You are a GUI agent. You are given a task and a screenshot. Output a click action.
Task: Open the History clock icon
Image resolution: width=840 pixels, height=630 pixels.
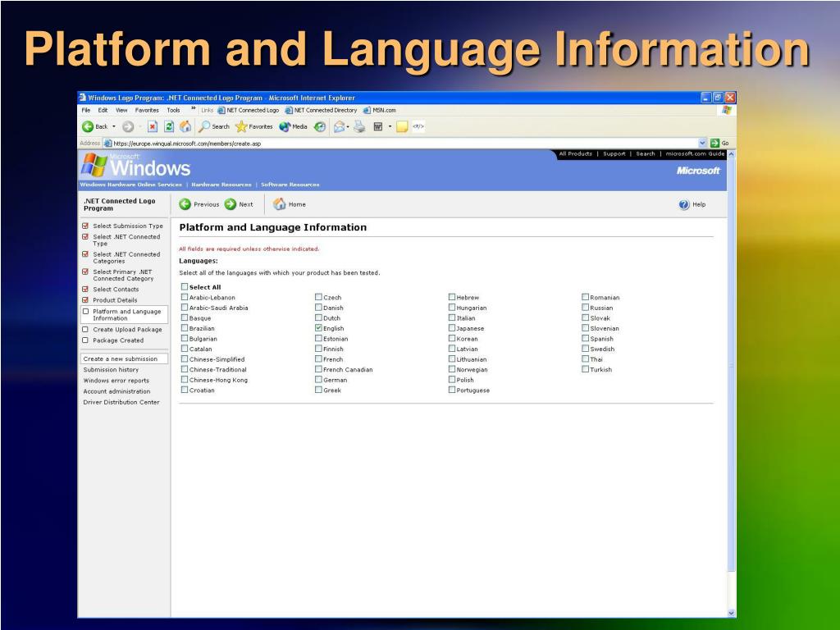point(320,127)
